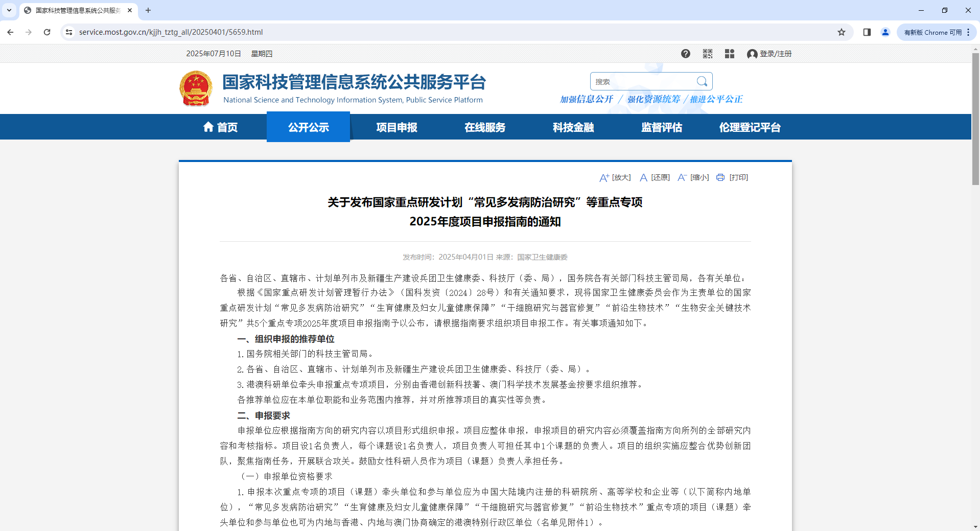
Task: Switch to the 项目申报 navigation tab
Action: 396,127
